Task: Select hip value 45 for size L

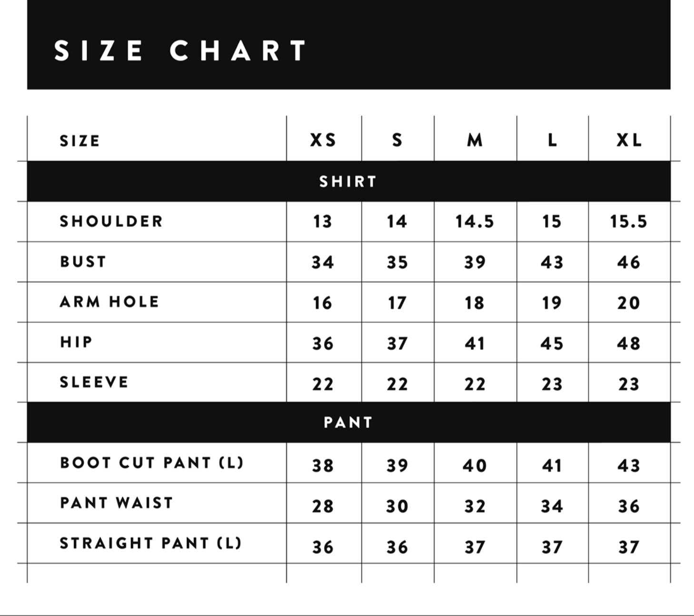Action: (552, 344)
